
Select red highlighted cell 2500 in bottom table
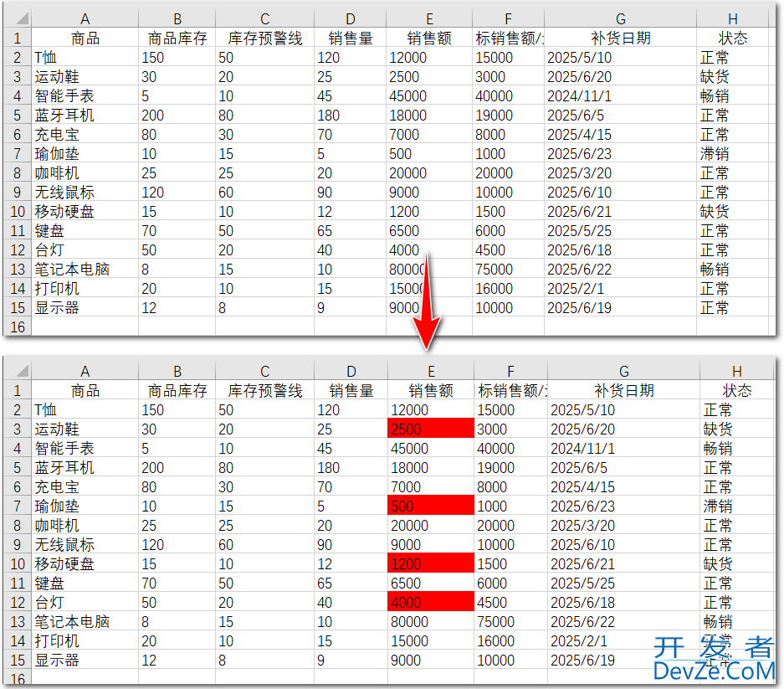coord(430,429)
